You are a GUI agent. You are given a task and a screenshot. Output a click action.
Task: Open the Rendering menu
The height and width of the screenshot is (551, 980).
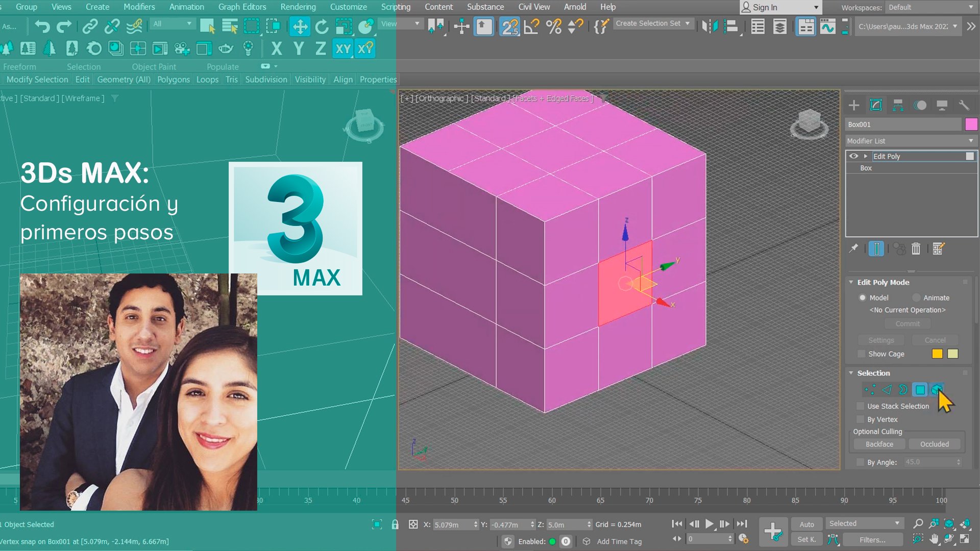pos(298,7)
